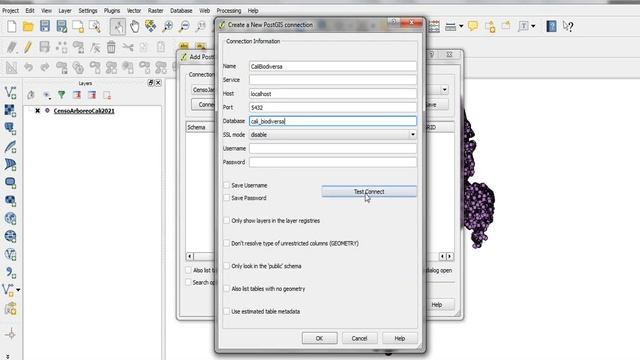Open the Plugins menu
This screenshot has width=640, height=360.
[111, 11]
